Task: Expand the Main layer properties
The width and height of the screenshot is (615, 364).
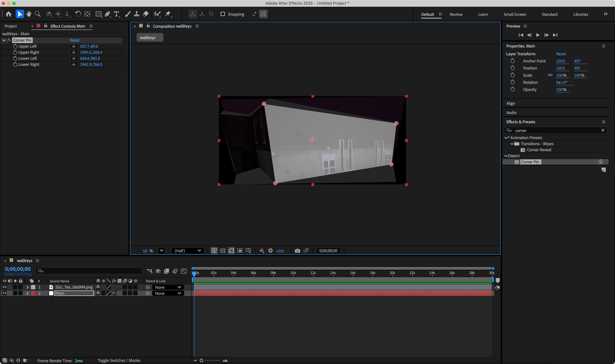Action: click(27, 293)
